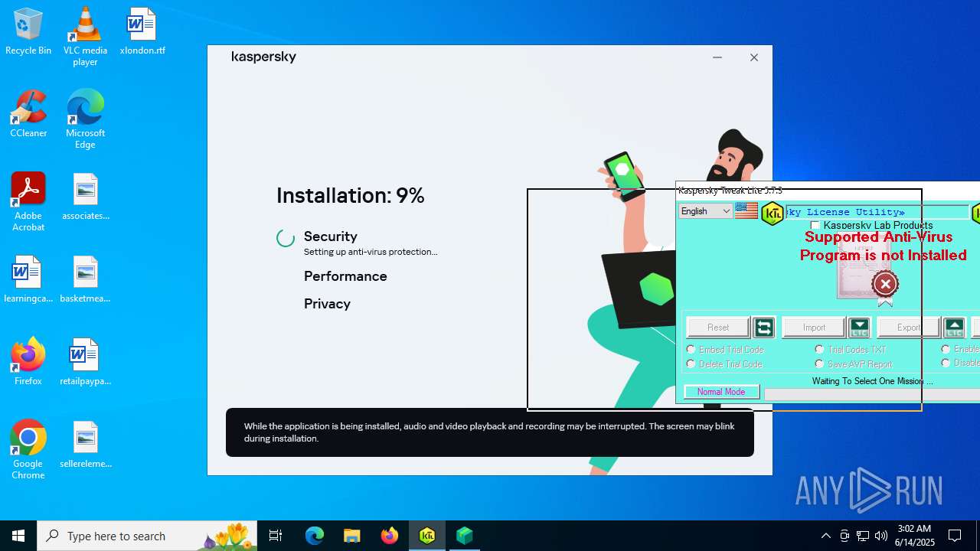Click the yellow KTL hexagon logo
Screen dimensions: 980x551
pyautogui.click(x=773, y=213)
